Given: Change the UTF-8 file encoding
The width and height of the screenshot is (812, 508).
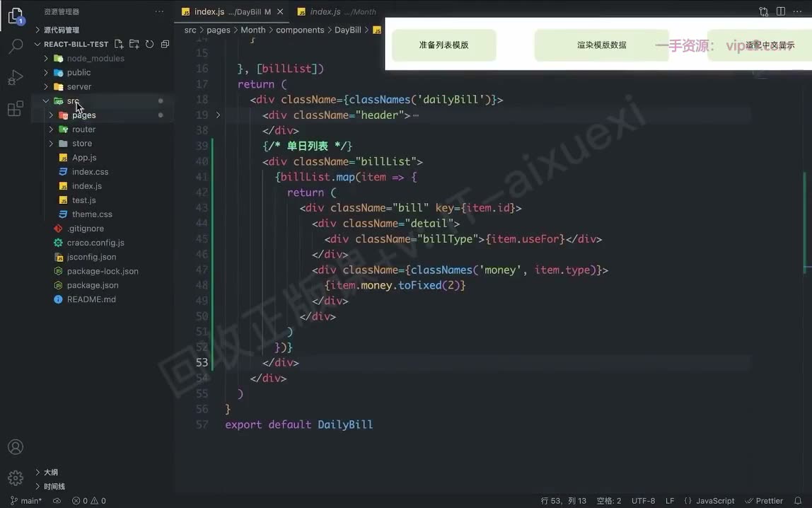Looking at the screenshot, I should pyautogui.click(x=643, y=501).
